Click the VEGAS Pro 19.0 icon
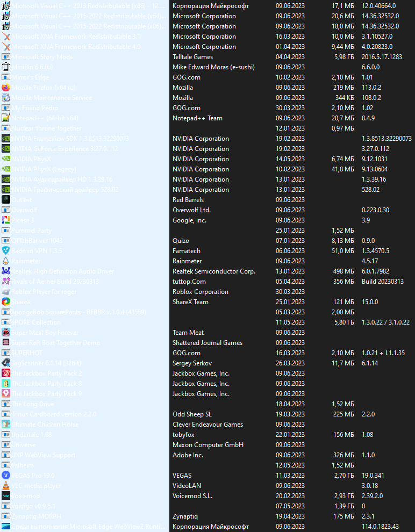 [x=6, y=476]
